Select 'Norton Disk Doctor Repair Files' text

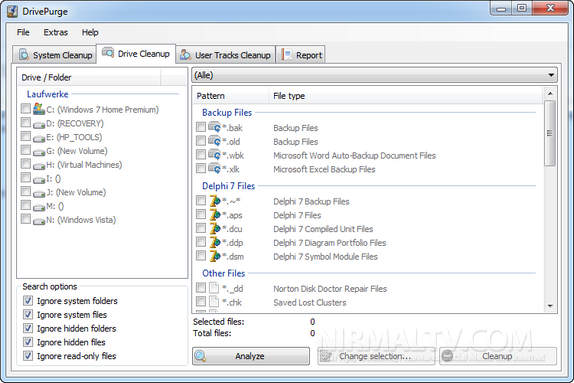click(330, 289)
